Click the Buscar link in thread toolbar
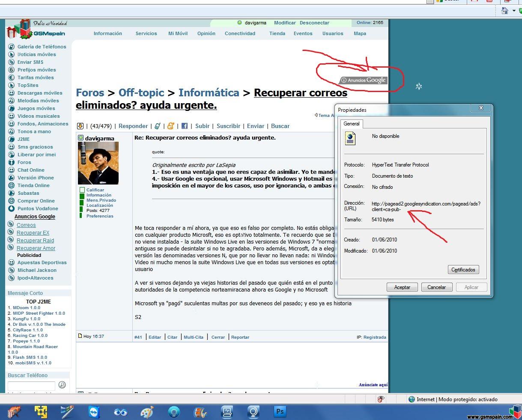 [x=280, y=126]
